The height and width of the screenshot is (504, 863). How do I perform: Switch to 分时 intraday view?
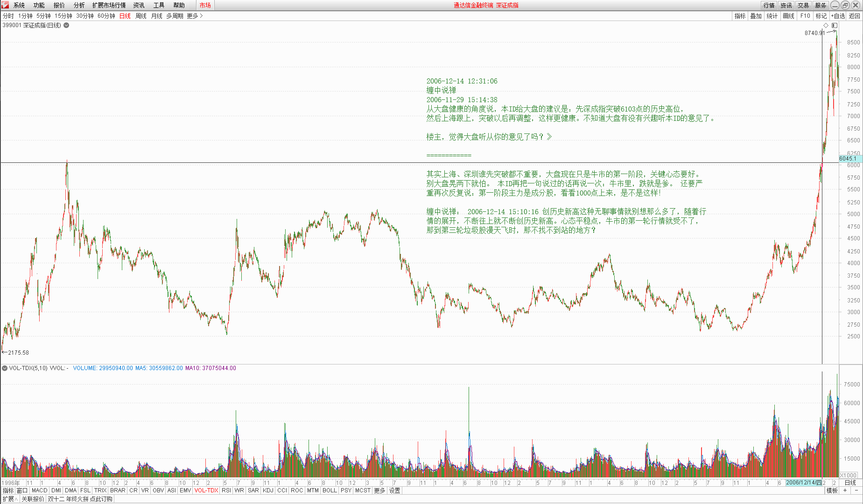(7, 15)
